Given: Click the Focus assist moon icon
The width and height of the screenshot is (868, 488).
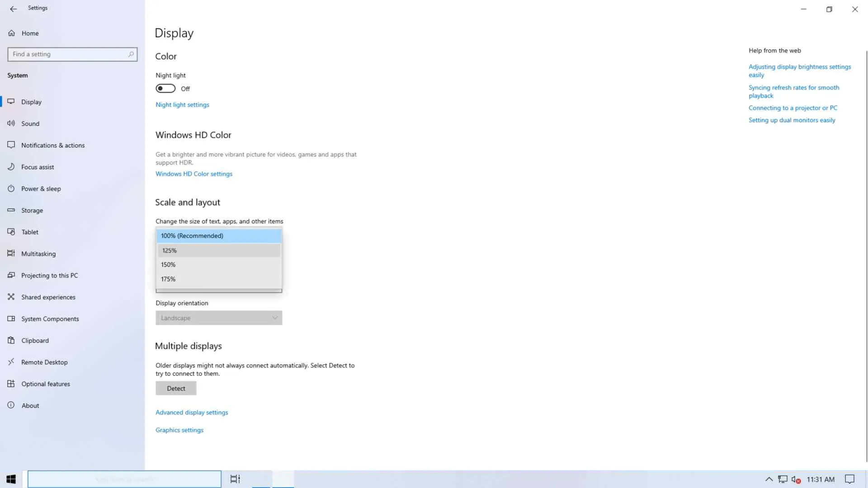Looking at the screenshot, I should [x=11, y=167].
